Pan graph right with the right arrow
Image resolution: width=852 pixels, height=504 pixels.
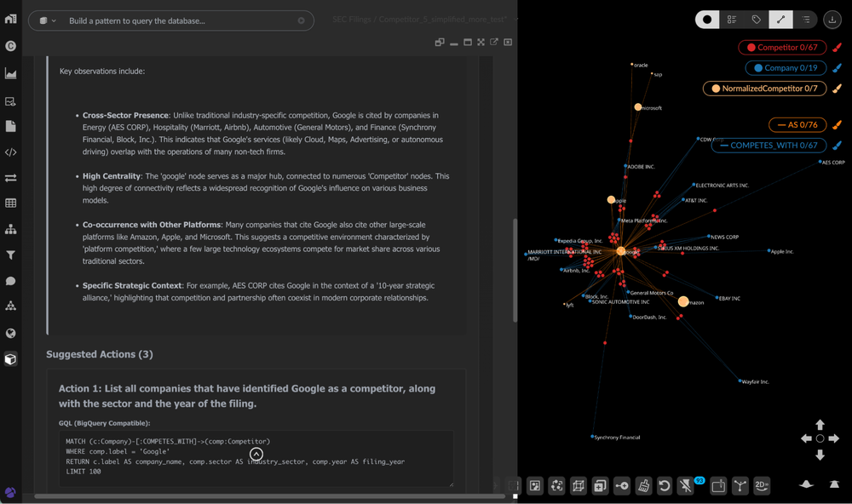click(834, 438)
